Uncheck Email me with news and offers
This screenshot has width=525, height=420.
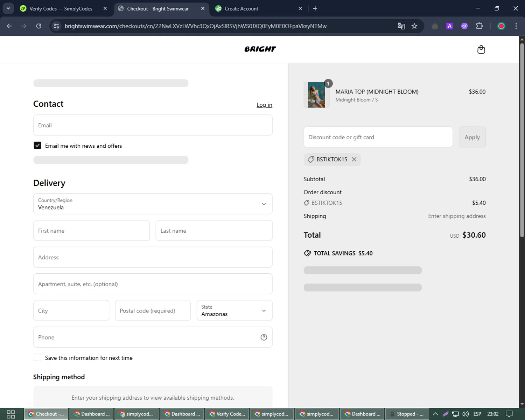pos(37,146)
